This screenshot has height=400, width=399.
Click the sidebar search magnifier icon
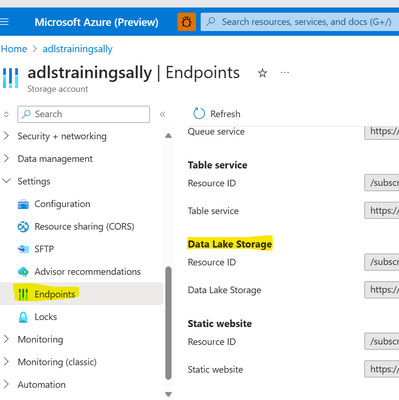click(26, 114)
